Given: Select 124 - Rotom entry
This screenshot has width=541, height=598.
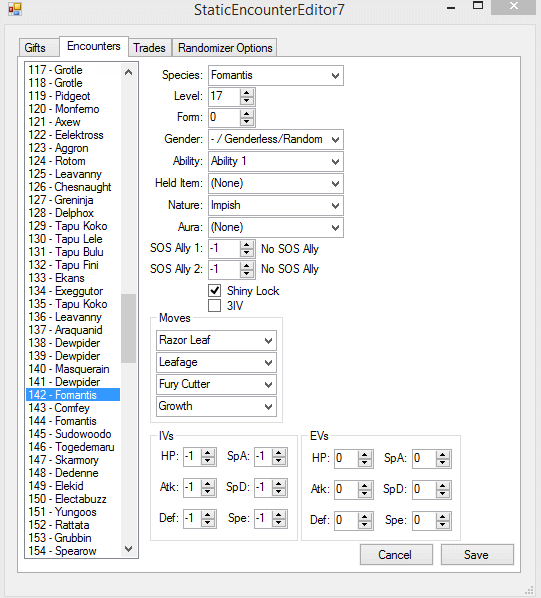Looking at the screenshot, I should point(73,161).
